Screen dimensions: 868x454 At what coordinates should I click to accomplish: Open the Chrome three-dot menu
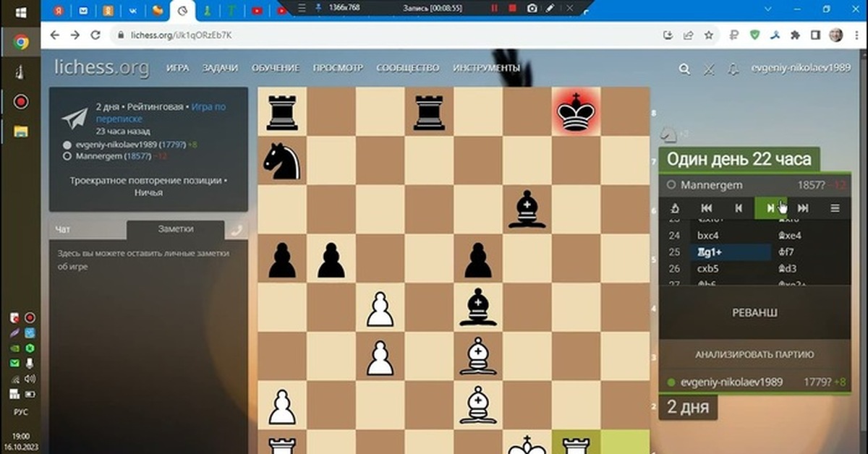[x=855, y=35]
